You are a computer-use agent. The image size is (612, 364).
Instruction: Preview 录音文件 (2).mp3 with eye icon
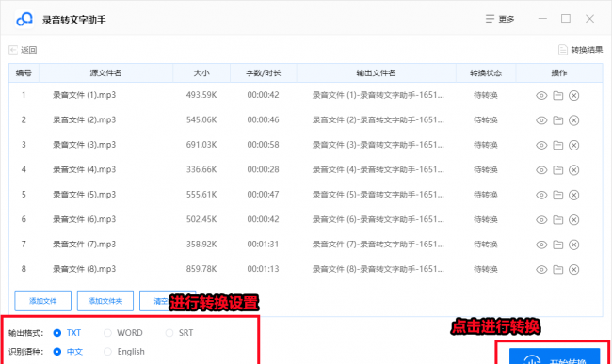coord(541,120)
